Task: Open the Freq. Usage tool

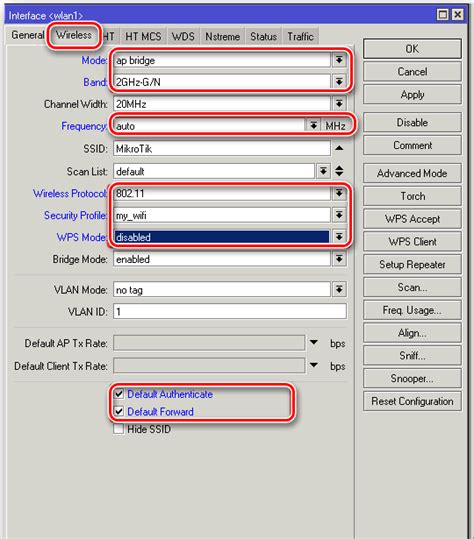Action: pos(412,310)
